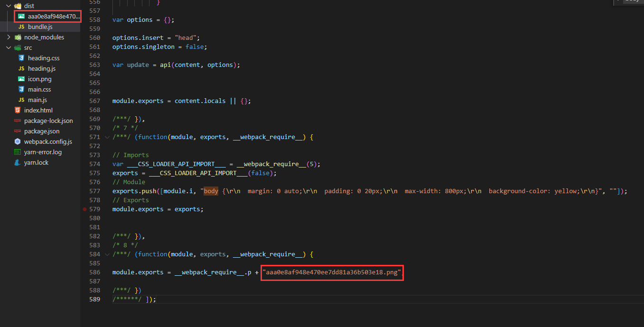Viewport: 644px width, 327px height.
Task: Click the package.json npm icon
Action: [x=18, y=131]
